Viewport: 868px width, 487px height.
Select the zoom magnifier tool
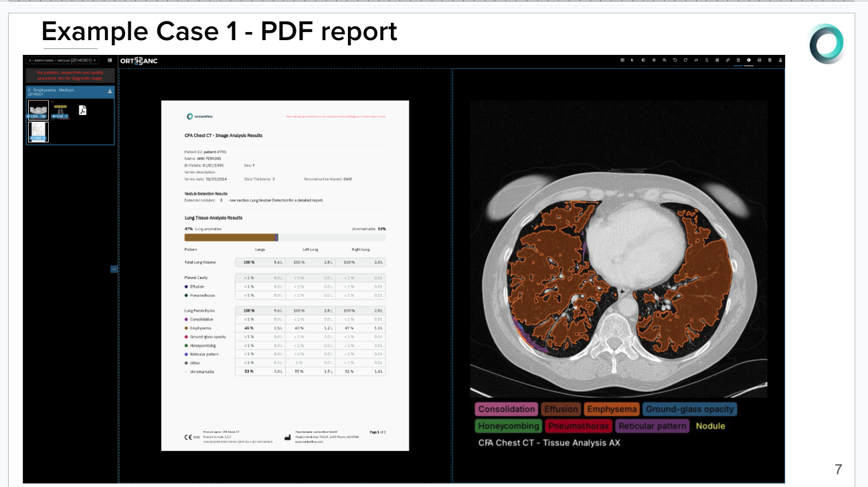click(664, 60)
